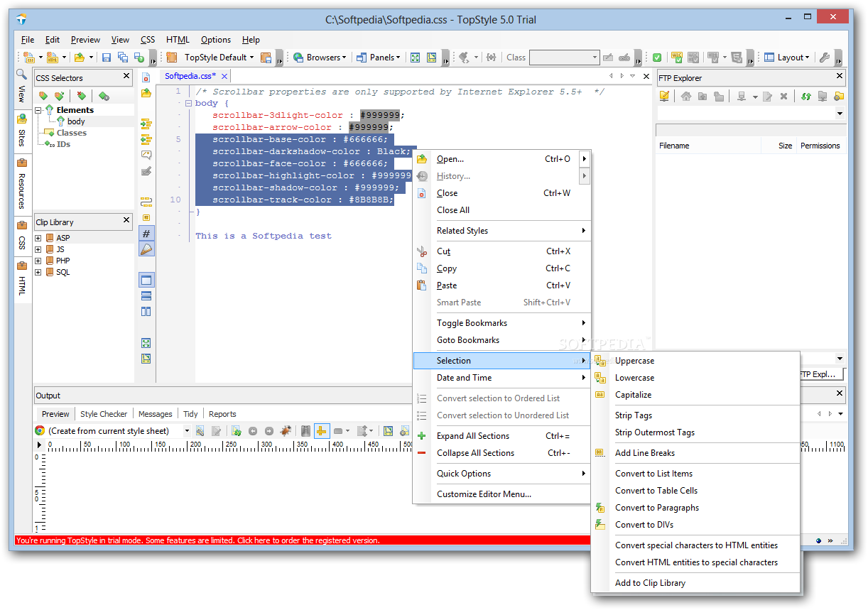Click the new selector icon in CSS Selectors
This screenshot has height=610, width=868.
coord(43,95)
